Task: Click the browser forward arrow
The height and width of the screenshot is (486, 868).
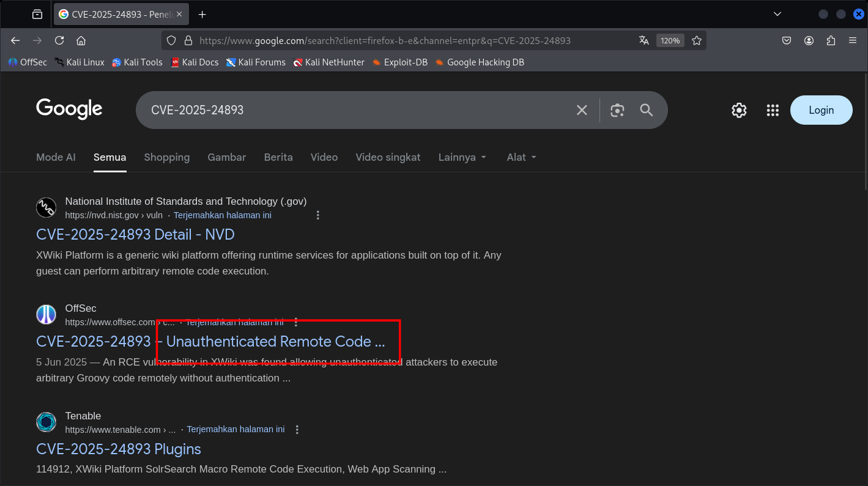Action: [37, 40]
